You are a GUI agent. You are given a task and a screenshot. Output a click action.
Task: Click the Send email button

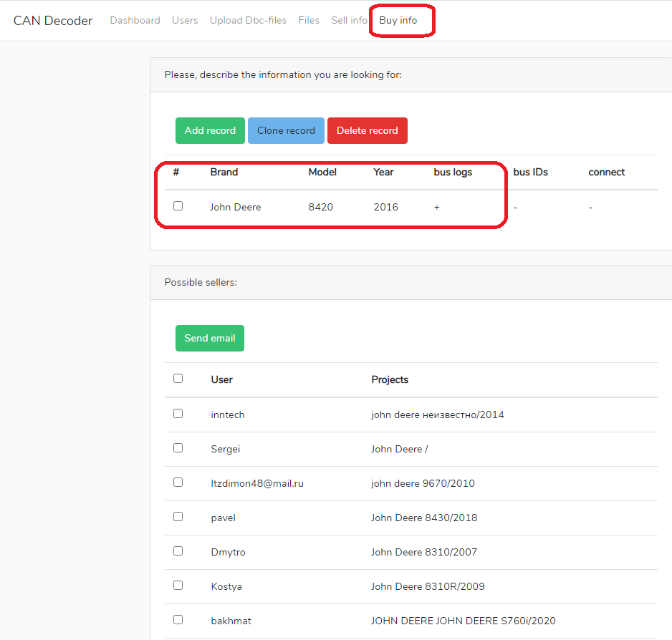(209, 339)
